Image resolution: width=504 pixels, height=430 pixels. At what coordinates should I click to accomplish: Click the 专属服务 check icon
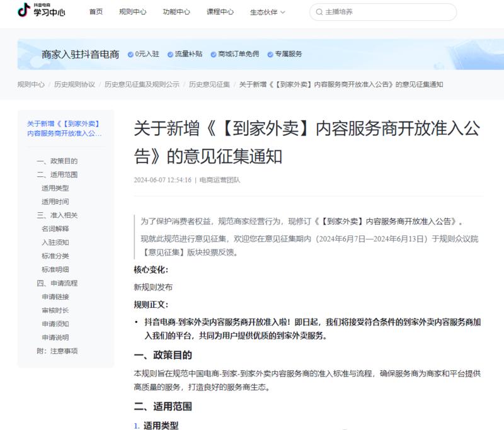point(270,54)
